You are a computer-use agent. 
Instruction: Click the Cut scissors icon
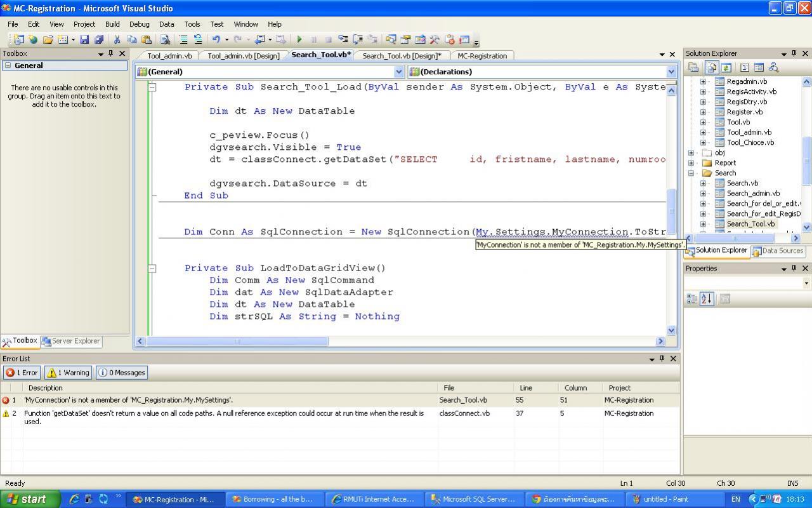[117, 39]
